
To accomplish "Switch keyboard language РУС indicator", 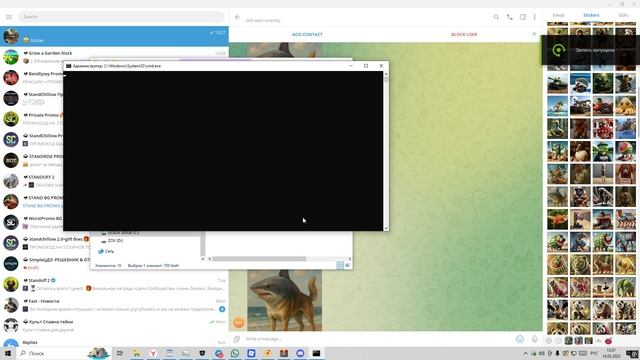I will tap(594, 353).
